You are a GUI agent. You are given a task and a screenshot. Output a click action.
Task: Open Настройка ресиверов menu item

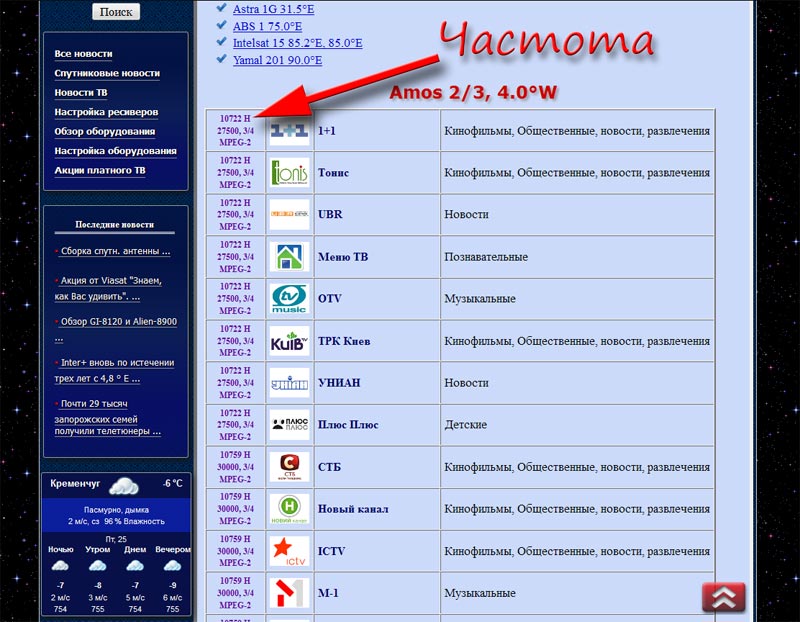point(106,112)
